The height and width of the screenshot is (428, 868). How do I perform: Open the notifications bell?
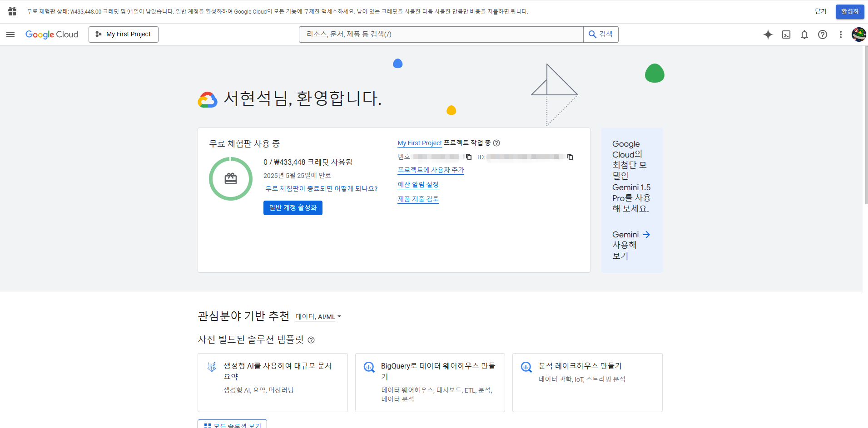[804, 34]
